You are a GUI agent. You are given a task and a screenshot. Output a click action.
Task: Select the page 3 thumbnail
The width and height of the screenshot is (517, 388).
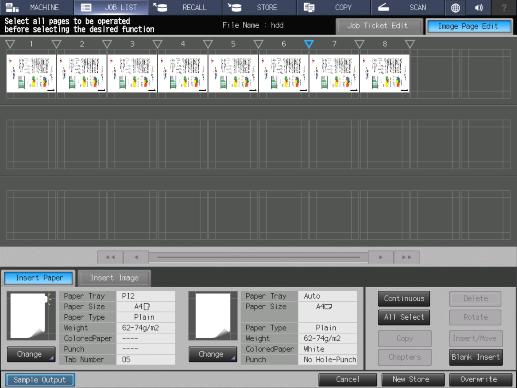click(132, 73)
